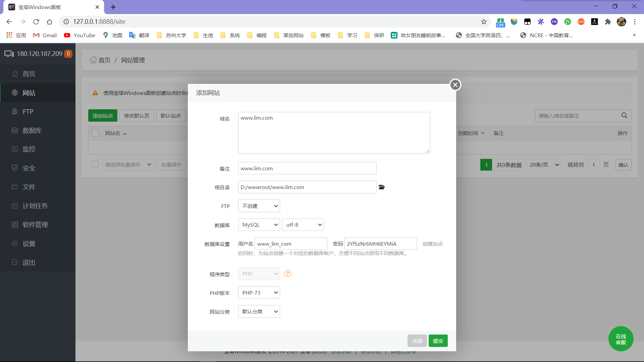The image size is (644, 362).
Task: Open 软件管理 in the sidebar
Action: [38, 225]
